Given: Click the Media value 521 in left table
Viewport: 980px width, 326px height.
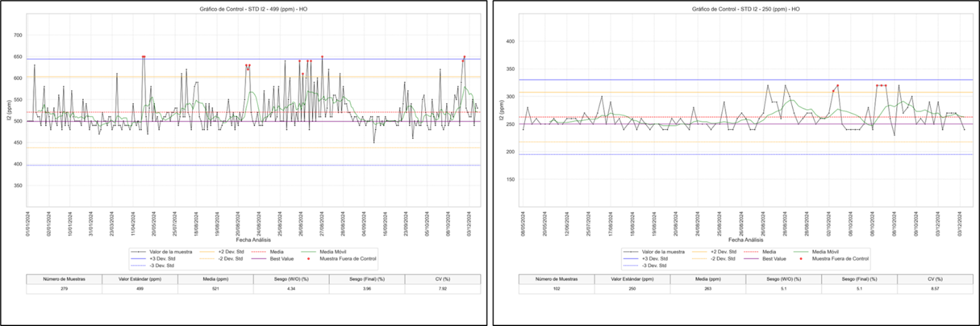Looking at the screenshot, I should 216,289.
